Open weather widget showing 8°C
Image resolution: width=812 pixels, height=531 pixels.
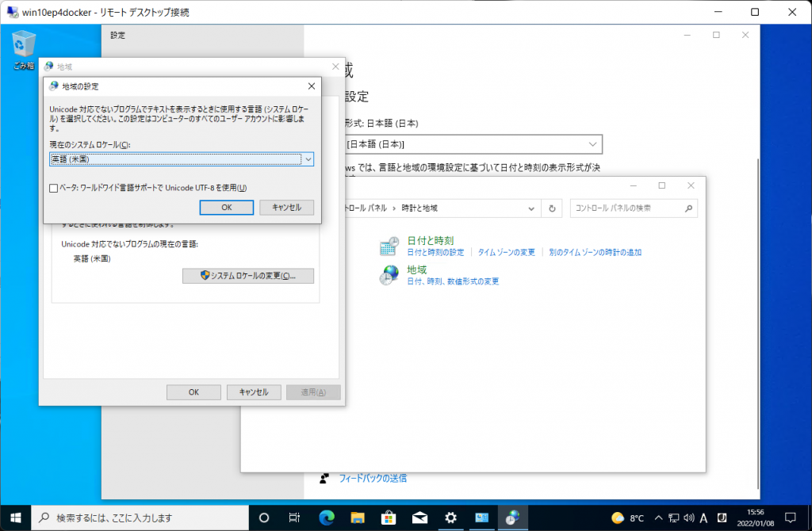coord(628,518)
